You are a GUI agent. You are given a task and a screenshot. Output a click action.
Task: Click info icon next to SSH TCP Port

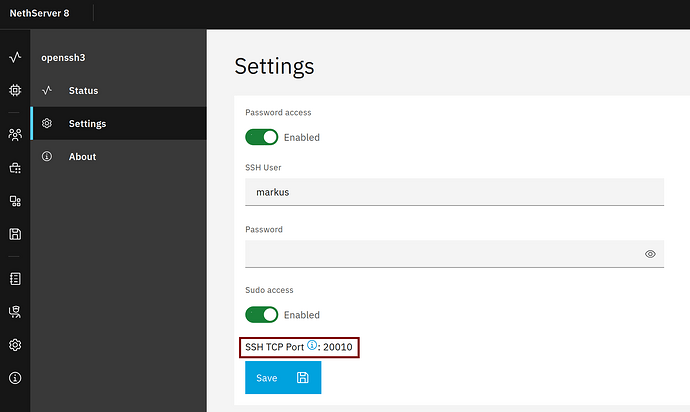pyautogui.click(x=312, y=346)
